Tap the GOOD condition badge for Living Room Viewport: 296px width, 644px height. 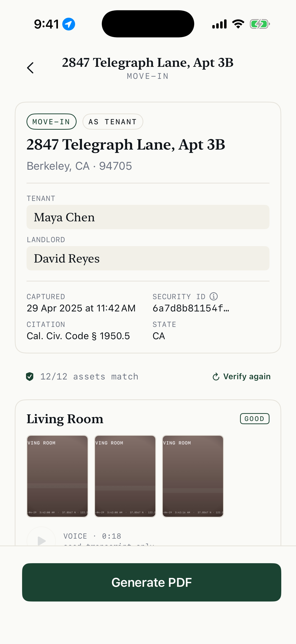[x=254, y=419]
